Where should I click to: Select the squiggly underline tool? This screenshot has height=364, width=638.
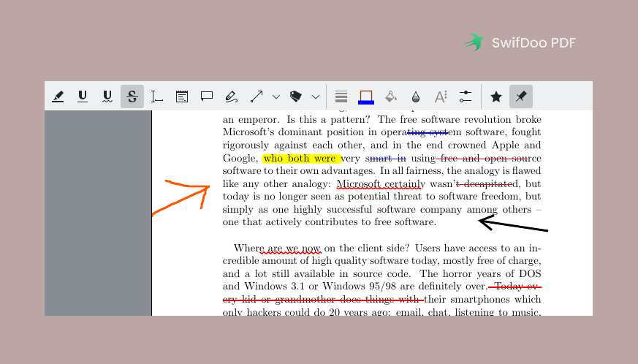click(x=107, y=96)
